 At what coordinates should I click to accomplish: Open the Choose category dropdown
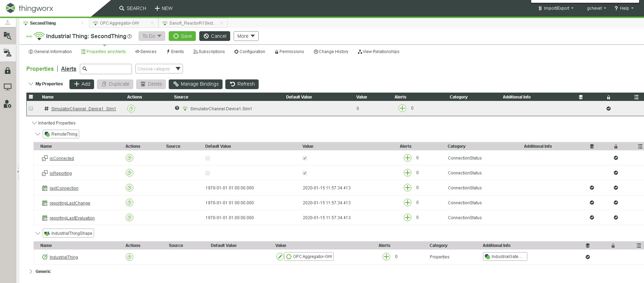159,69
